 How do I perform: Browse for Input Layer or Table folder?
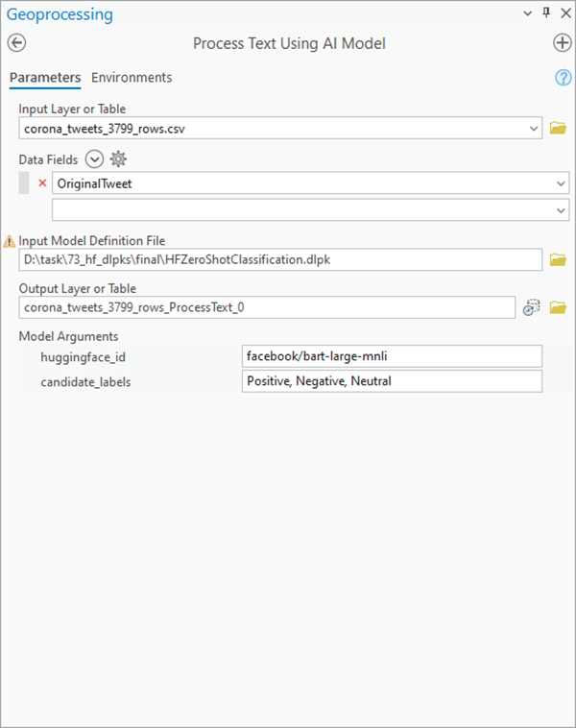(x=558, y=128)
